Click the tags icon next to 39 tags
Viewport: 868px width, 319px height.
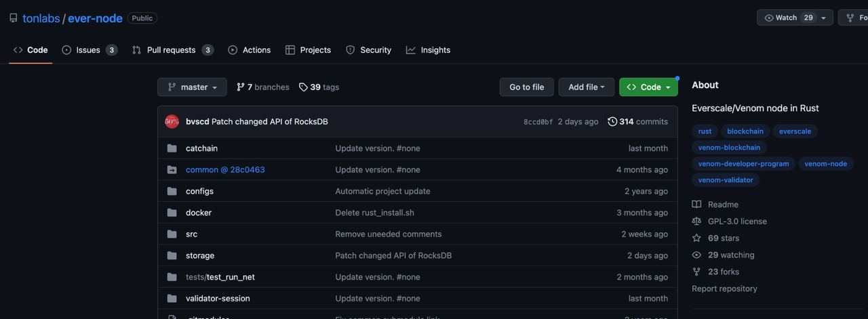click(x=303, y=87)
